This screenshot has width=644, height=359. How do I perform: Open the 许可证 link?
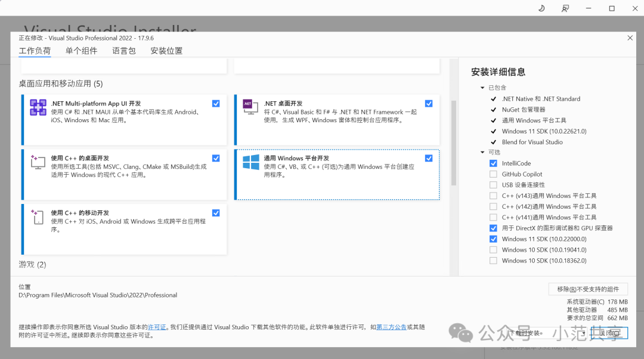[157, 326]
